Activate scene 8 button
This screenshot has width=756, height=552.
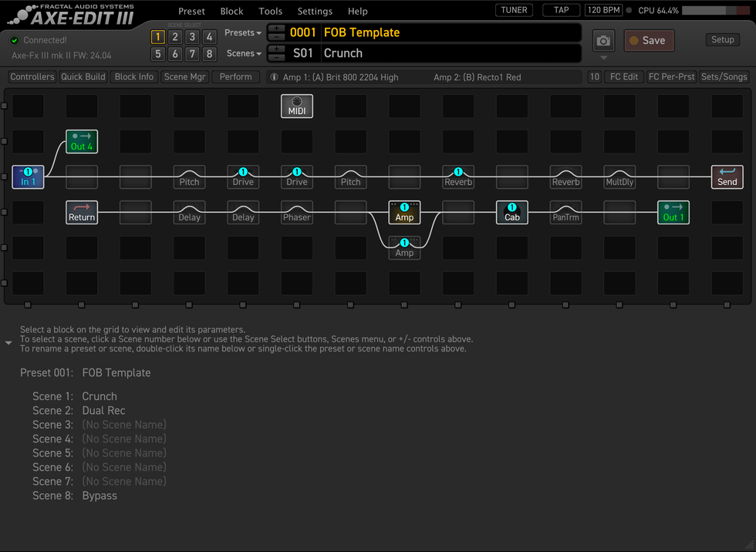click(209, 54)
